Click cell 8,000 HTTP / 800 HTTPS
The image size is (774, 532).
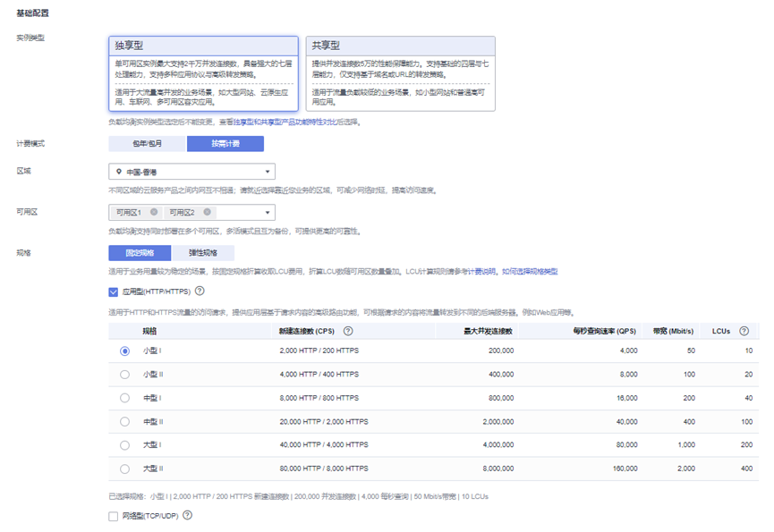319,398
